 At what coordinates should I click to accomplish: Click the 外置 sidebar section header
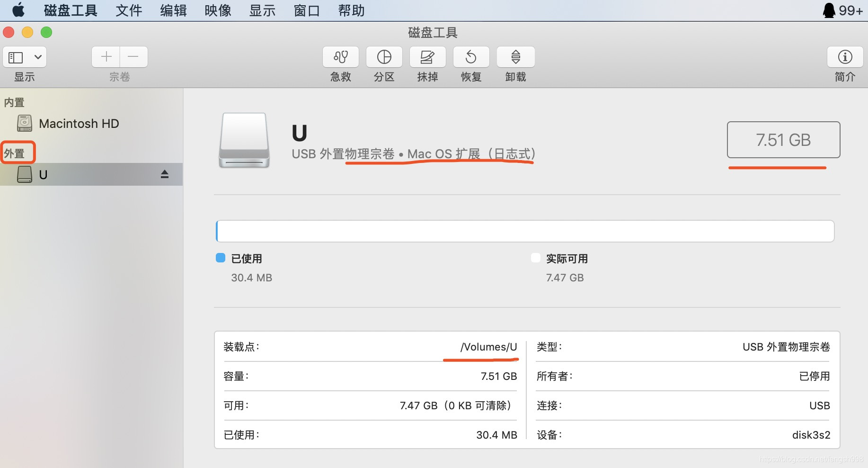coord(14,153)
